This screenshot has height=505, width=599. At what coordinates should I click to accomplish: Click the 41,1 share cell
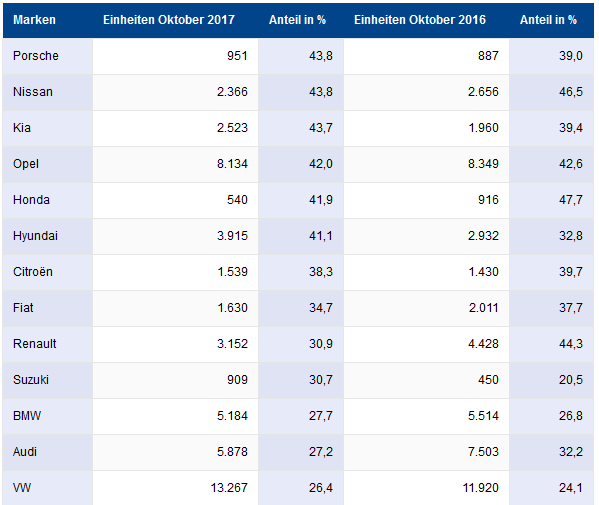click(x=301, y=236)
